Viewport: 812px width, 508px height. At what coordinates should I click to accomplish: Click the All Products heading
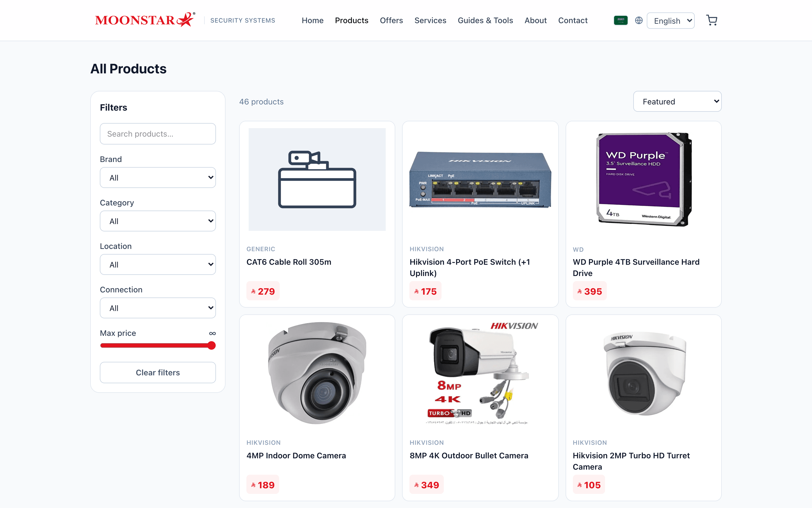point(128,69)
